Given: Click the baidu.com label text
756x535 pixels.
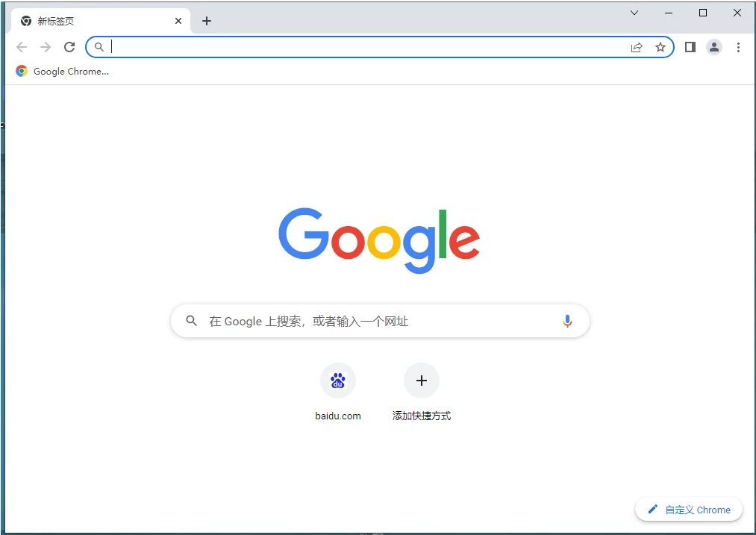Looking at the screenshot, I should pos(338,416).
